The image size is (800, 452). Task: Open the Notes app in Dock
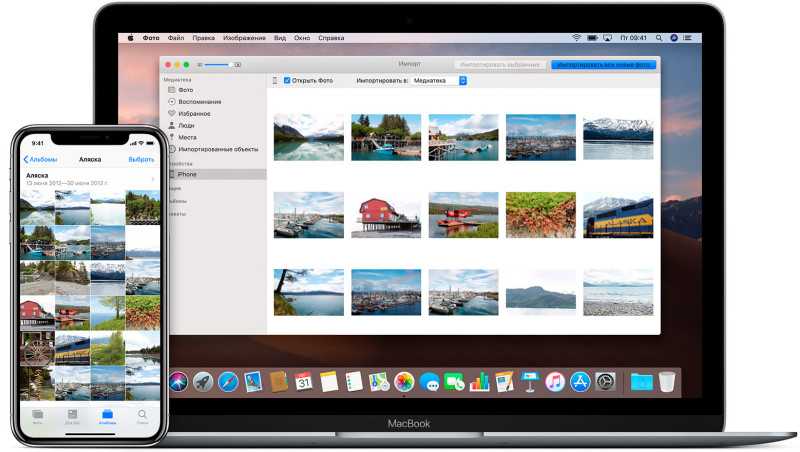click(x=329, y=382)
